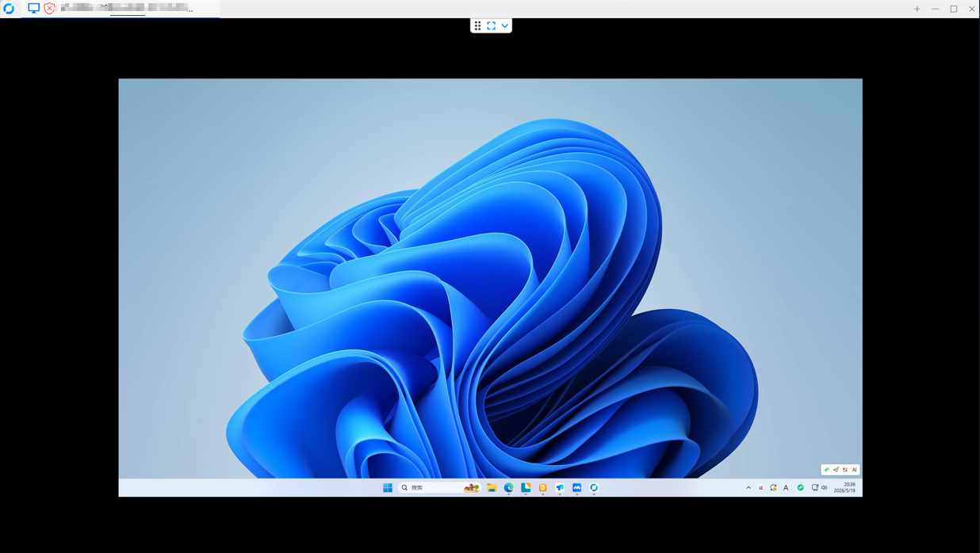Open the clock showing 20:36
Viewport: 980px width, 553px height.
pyautogui.click(x=845, y=487)
